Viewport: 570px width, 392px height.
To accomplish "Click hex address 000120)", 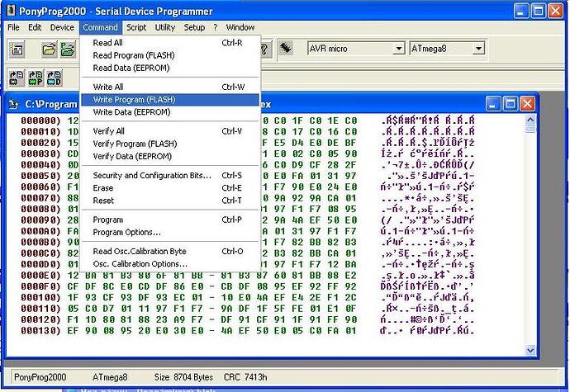I will click(40, 319).
